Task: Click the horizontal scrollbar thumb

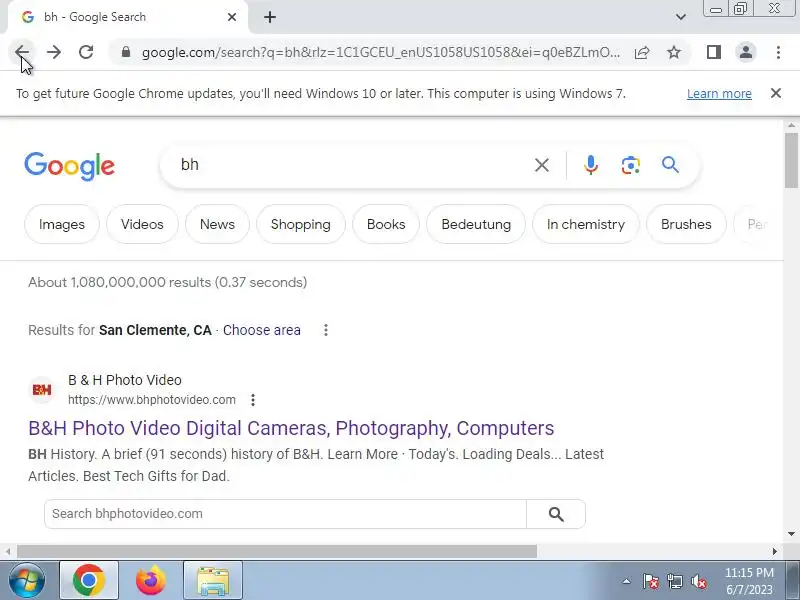Action: [x=277, y=551]
